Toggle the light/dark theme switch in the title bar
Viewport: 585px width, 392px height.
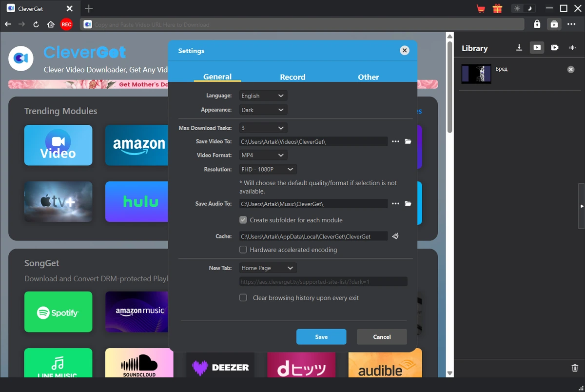[x=523, y=9]
